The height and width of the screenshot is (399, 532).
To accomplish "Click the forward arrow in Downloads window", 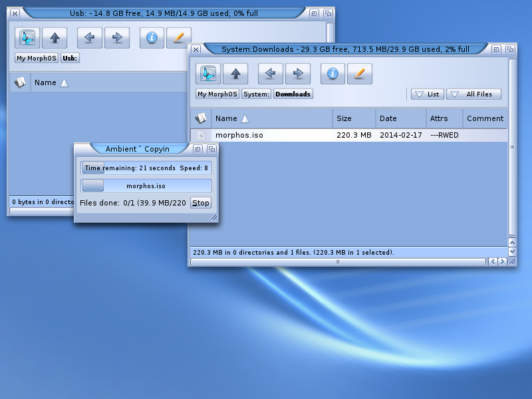I will point(298,74).
